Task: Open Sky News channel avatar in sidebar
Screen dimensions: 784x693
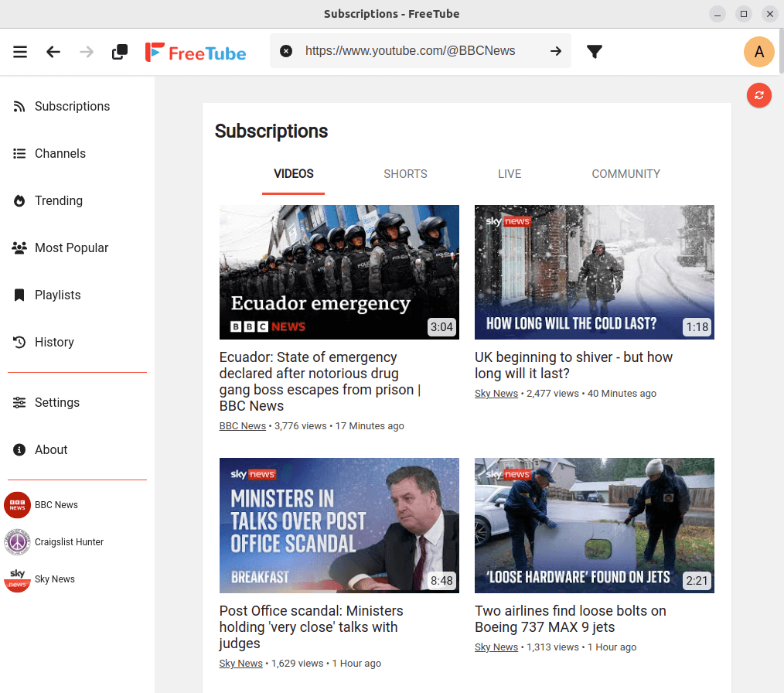Action: click(x=18, y=579)
